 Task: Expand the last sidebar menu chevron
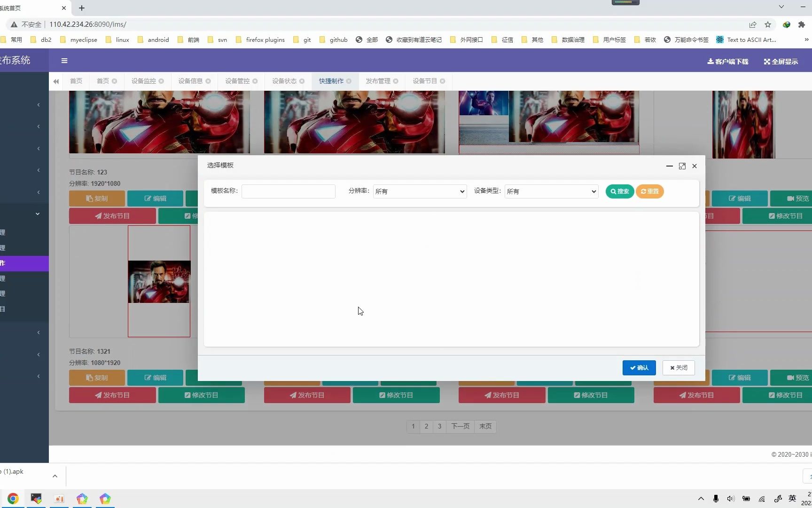(39, 376)
